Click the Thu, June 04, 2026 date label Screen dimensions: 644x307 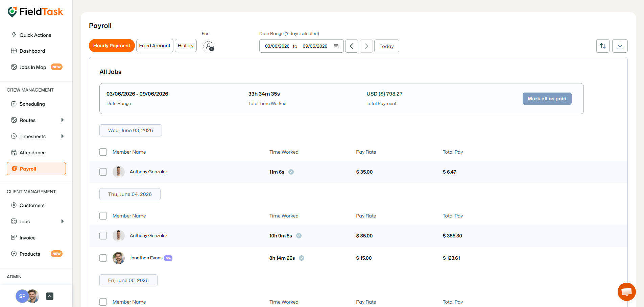pos(130,194)
